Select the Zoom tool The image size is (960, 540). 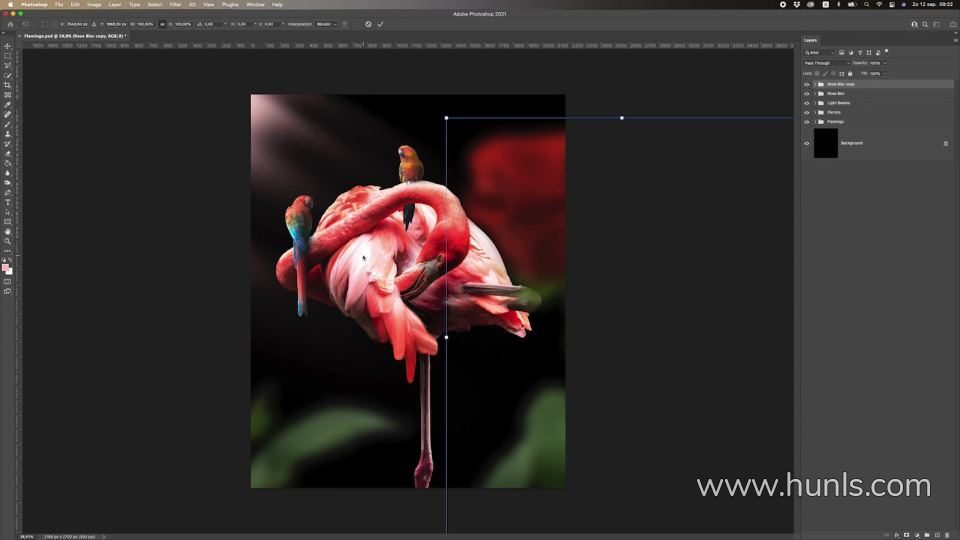tap(8, 241)
